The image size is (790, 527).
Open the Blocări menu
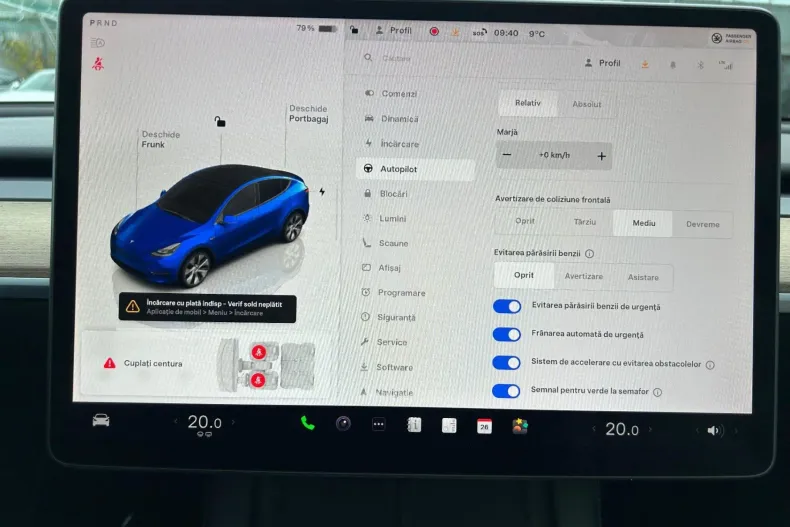[415, 194]
